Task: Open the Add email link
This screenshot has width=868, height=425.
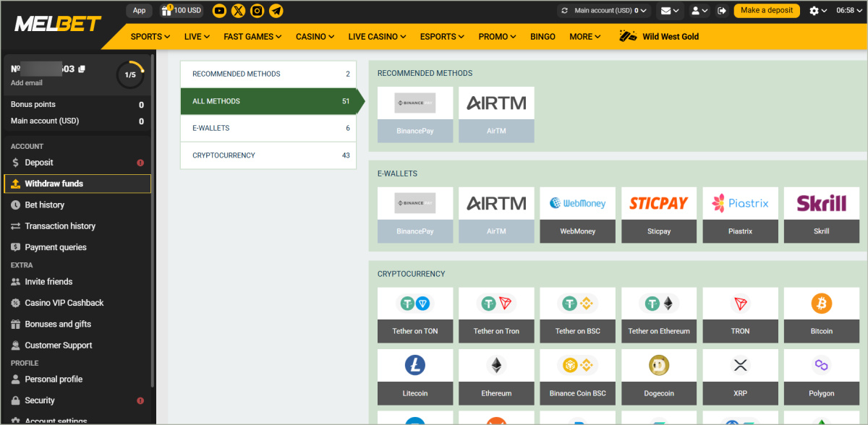Action: (27, 83)
